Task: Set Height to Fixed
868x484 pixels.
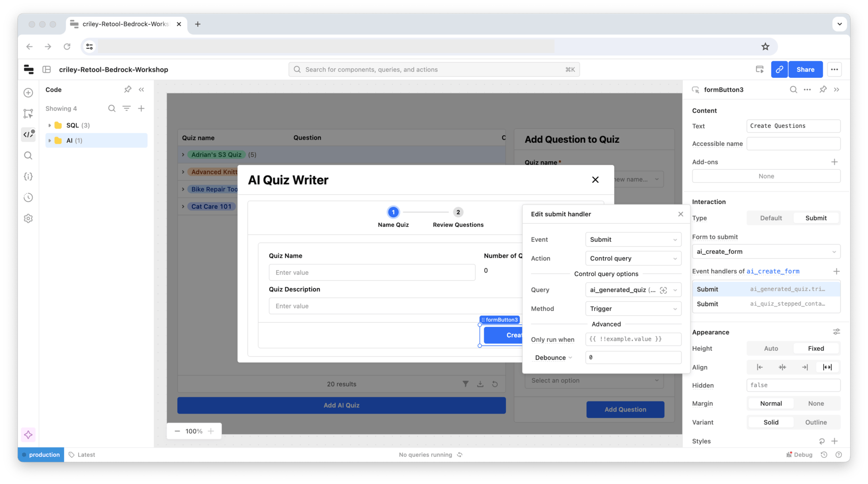Action: pos(816,348)
